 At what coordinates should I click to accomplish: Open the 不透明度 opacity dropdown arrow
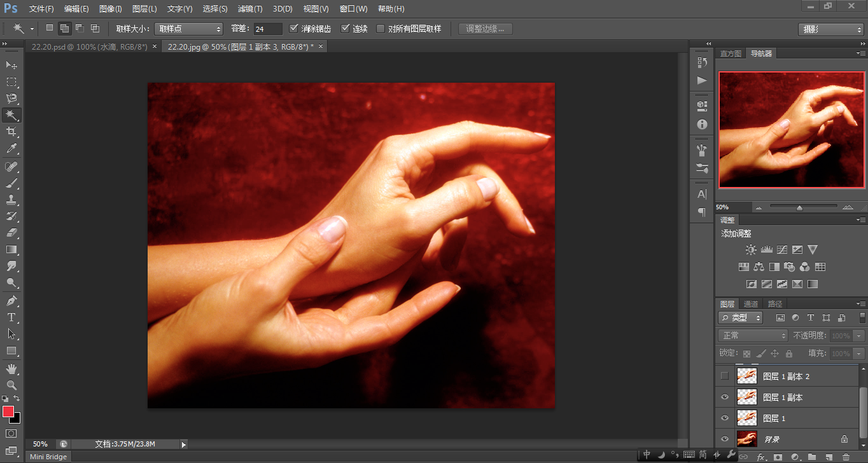pyautogui.click(x=859, y=335)
